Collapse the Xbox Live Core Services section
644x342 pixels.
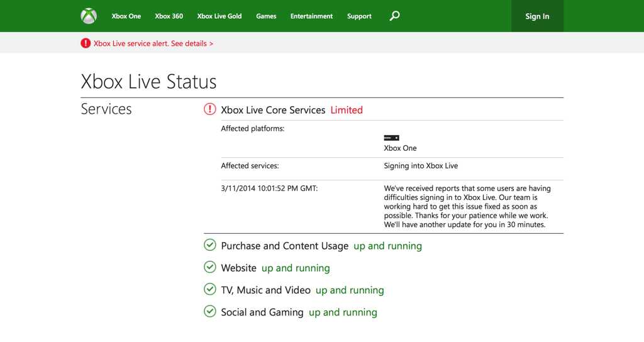[x=273, y=110]
